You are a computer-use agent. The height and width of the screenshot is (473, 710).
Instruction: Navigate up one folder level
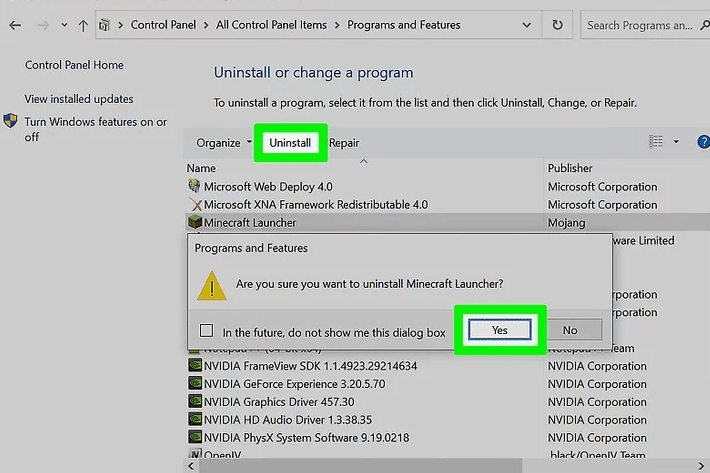[x=83, y=25]
